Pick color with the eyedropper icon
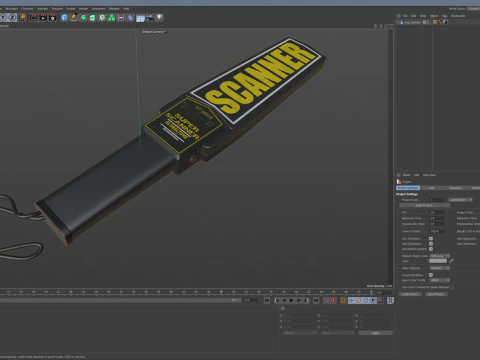 point(451,261)
